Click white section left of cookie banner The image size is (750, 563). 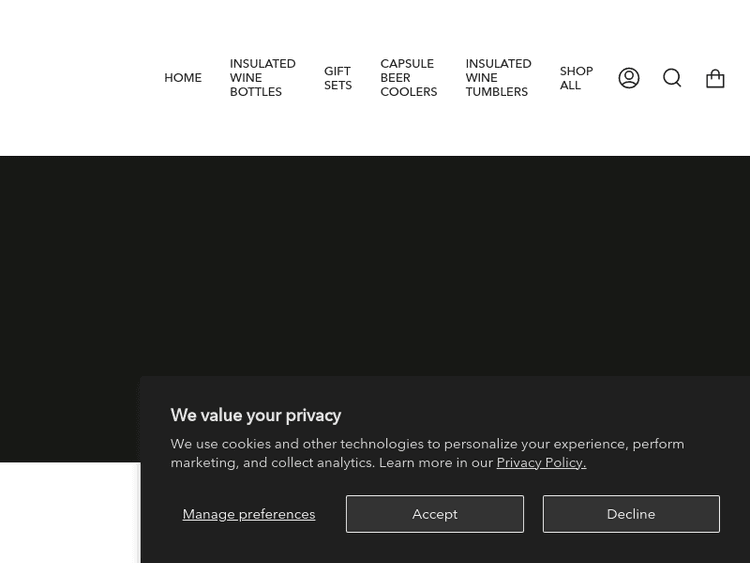tap(68, 512)
